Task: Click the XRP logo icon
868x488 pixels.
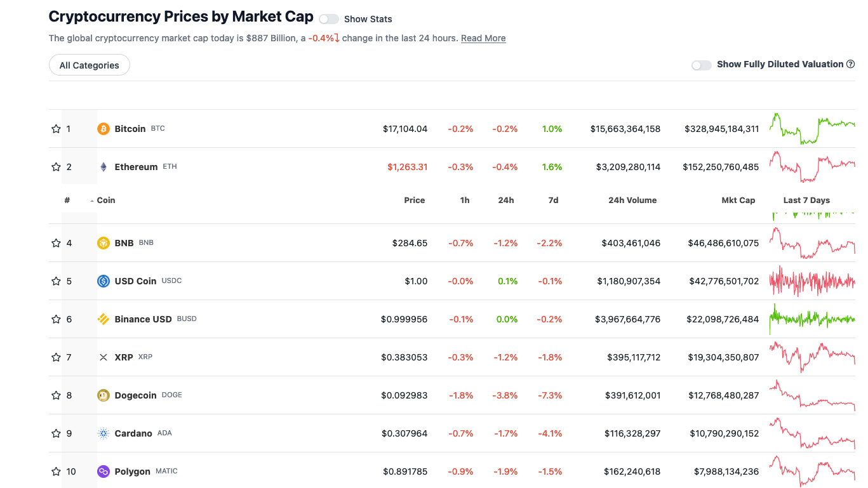Action: 103,357
